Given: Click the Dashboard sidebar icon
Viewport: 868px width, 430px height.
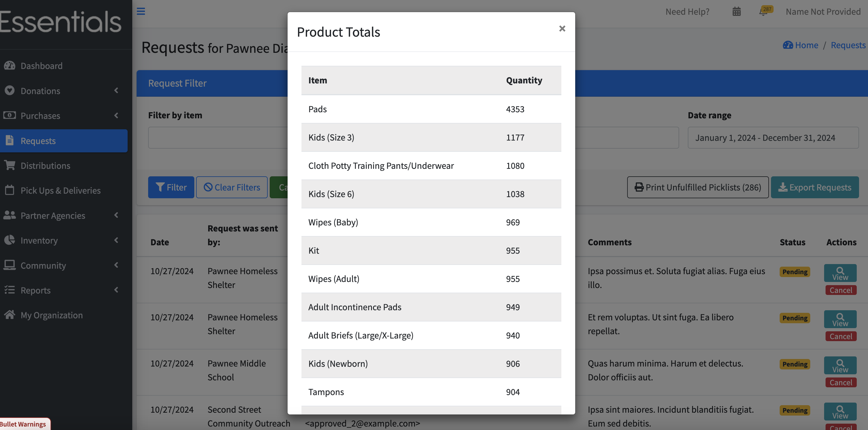Looking at the screenshot, I should tap(10, 66).
